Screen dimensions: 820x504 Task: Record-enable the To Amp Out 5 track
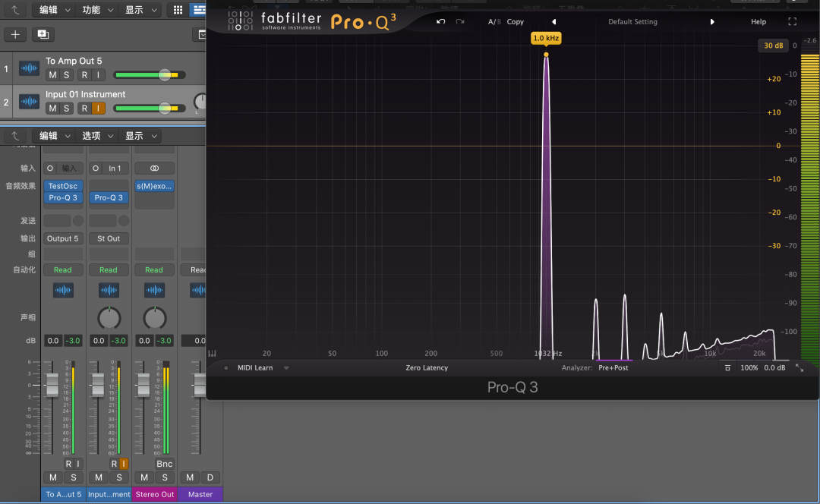click(x=84, y=75)
